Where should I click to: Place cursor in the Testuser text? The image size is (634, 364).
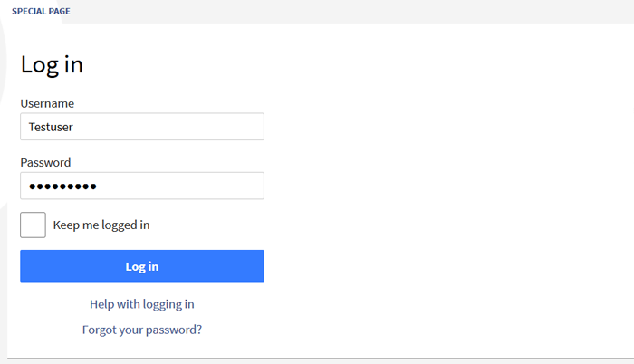[51, 127]
